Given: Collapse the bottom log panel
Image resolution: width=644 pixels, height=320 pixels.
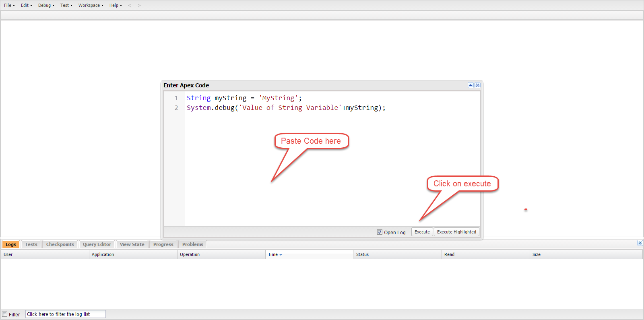Looking at the screenshot, I should [640, 243].
